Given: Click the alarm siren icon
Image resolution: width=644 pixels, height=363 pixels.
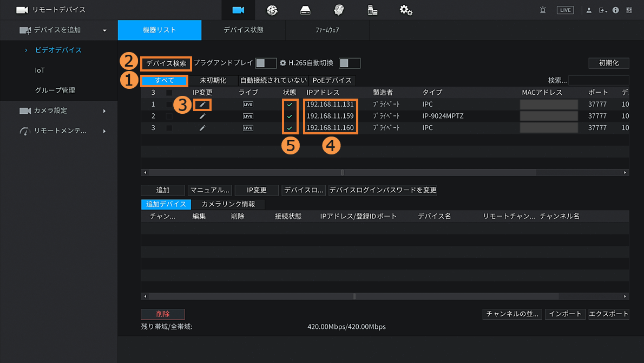Looking at the screenshot, I should click(543, 10).
